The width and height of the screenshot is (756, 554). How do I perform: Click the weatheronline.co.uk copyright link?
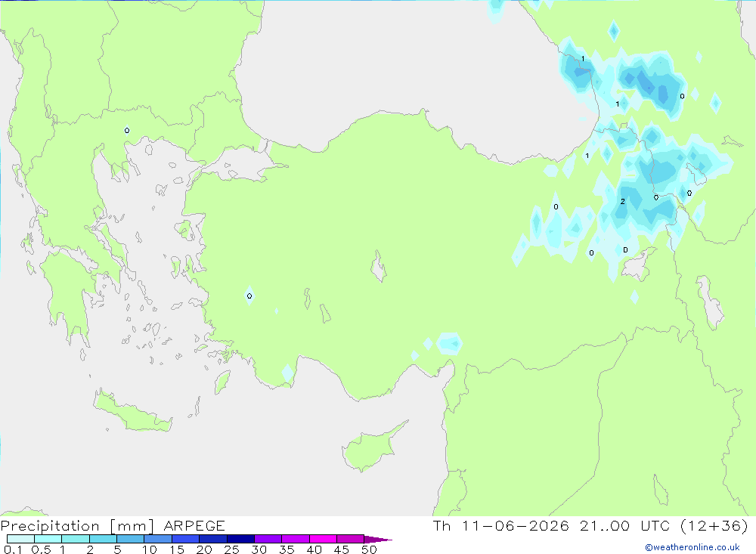pyautogui.click(x=692, y=547)
